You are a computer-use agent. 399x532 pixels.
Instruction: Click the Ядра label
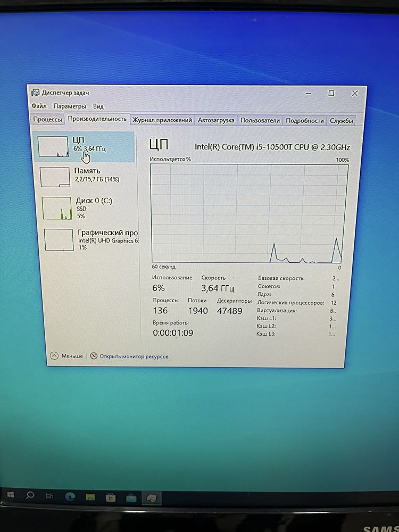tap(264, 295)
